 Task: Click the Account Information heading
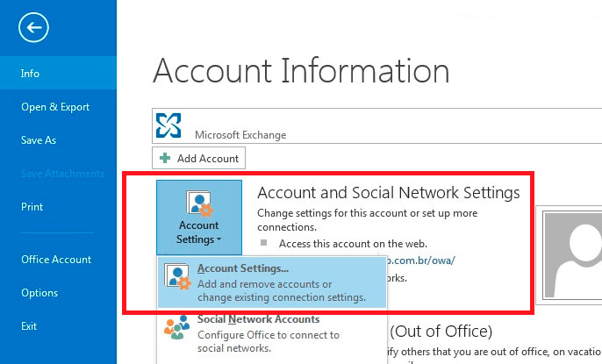(301, 71)
